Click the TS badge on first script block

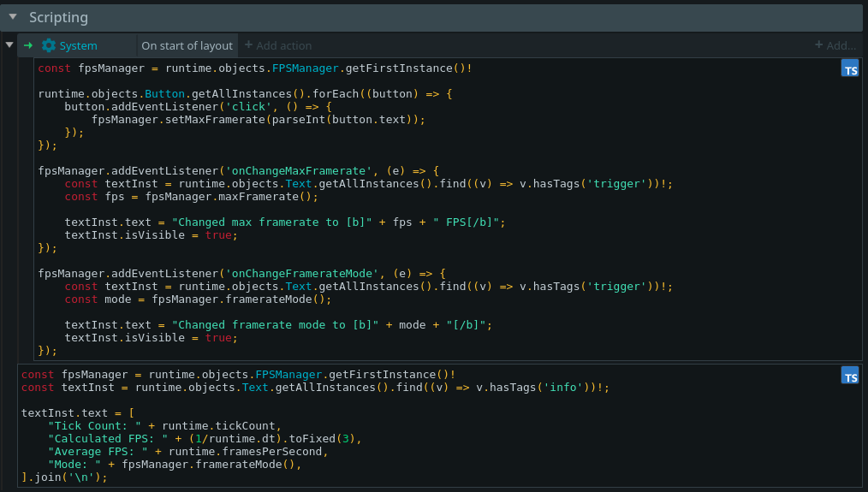point(850,68)
